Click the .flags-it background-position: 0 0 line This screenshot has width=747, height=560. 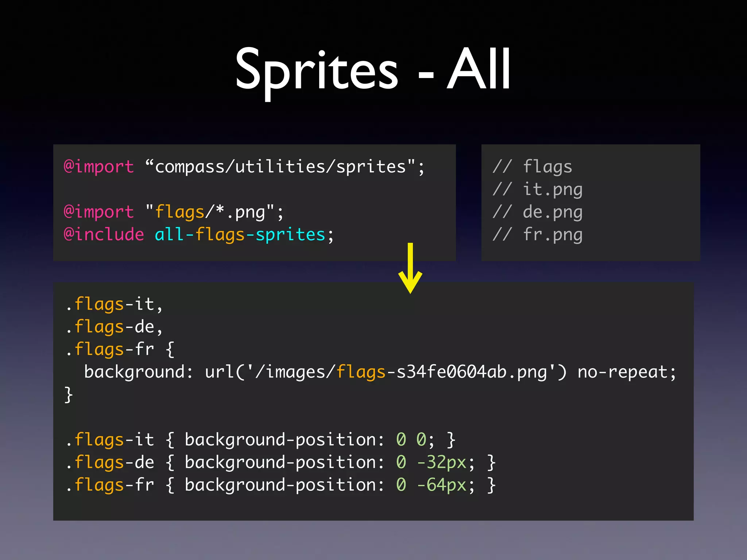coord(260,440)
